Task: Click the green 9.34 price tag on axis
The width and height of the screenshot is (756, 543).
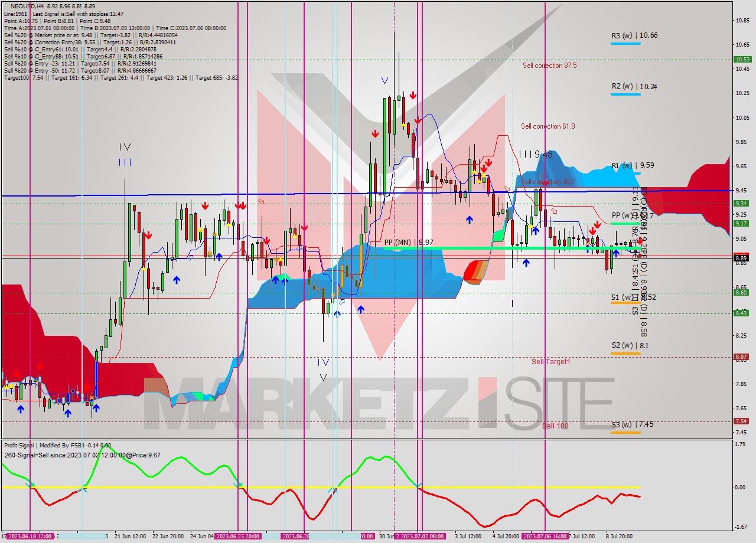Action: pos(742,203)
